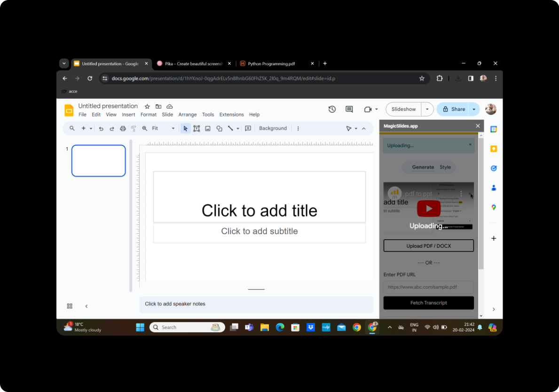
Task: Open the Arrange menu
Action: tap(188, 115)
